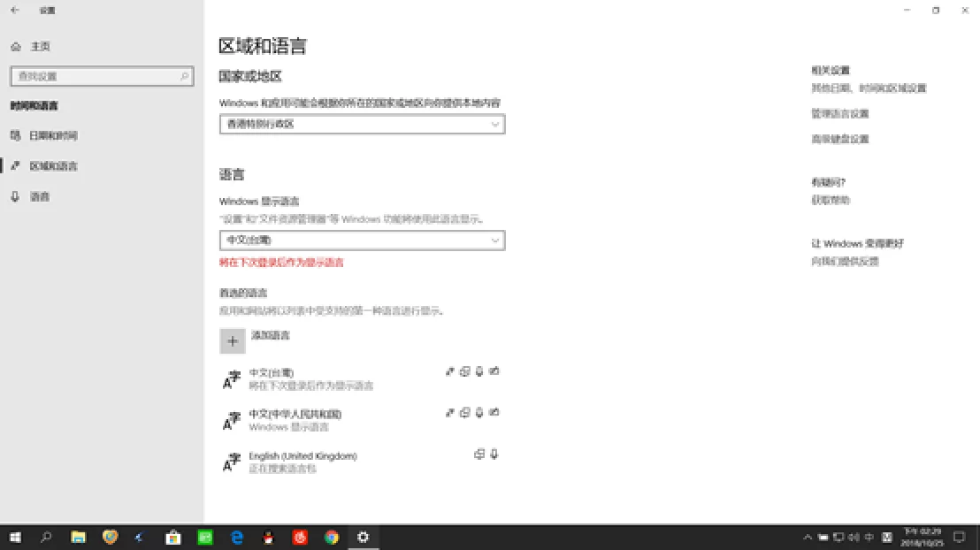This screenshot has height=550, width=980.
Task: Open the Windows Start menu
Action: 15,537
